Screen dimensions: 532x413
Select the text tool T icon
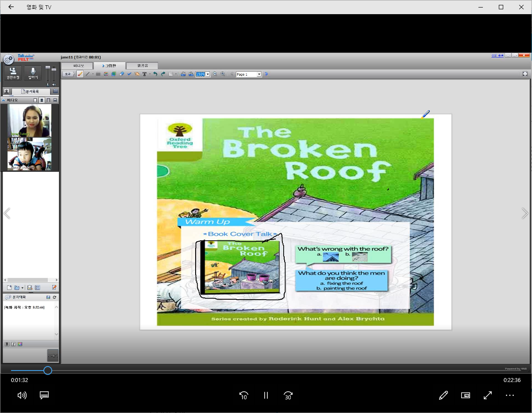pyautogui.click(x=144, y=74)
